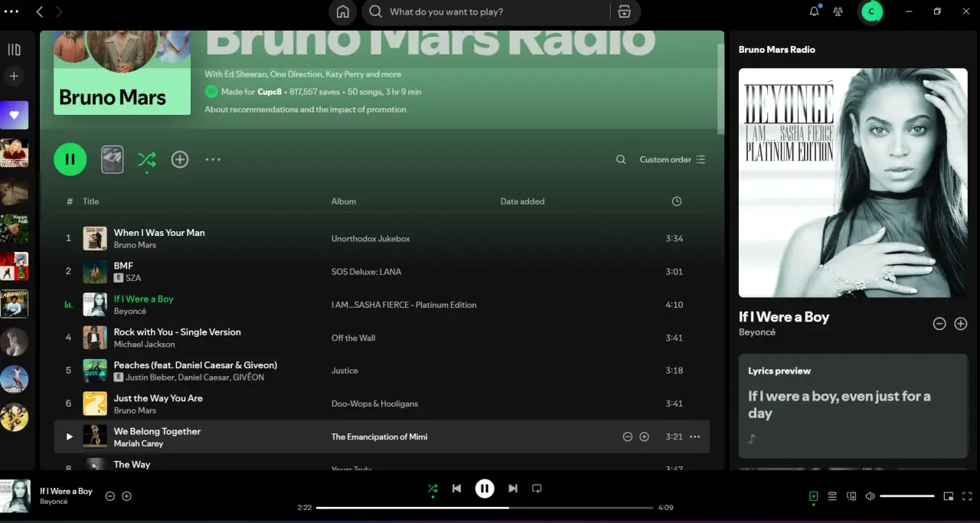Go back with the left arrow
Image resolution: width=980 pixels, height=523 pixels.
(40, 11)
